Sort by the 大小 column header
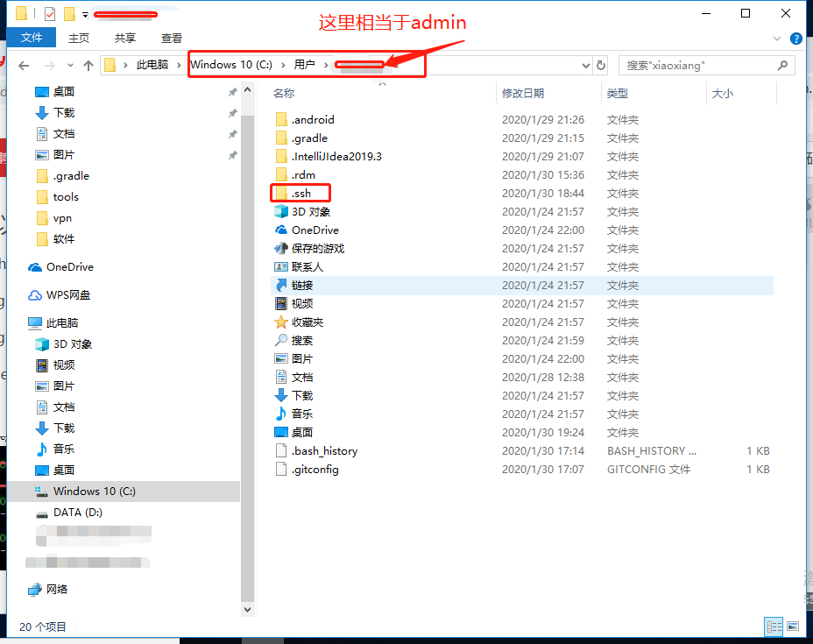Viewport: 813px width, 644px height. (722, 94)
